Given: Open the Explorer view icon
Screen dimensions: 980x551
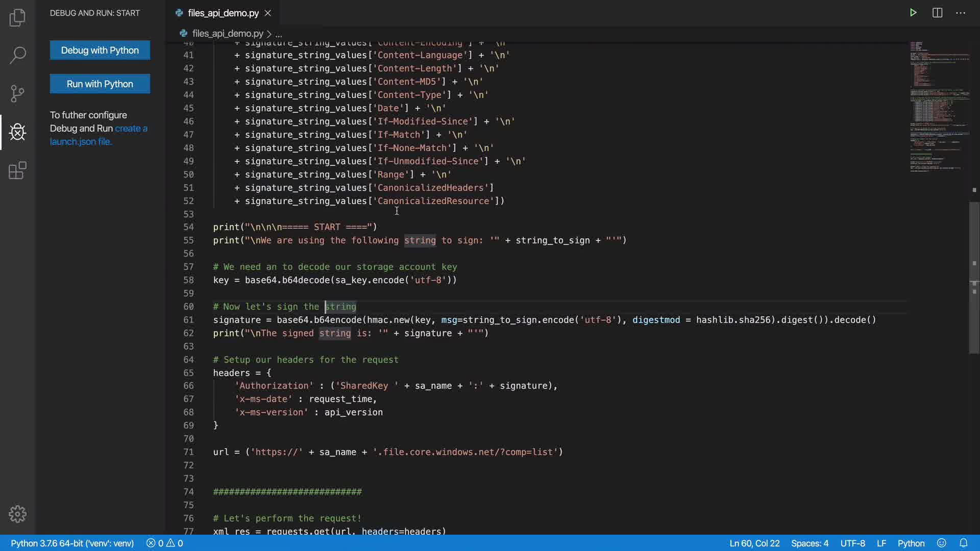Looking at the screenshot, I should pos(17,18).
